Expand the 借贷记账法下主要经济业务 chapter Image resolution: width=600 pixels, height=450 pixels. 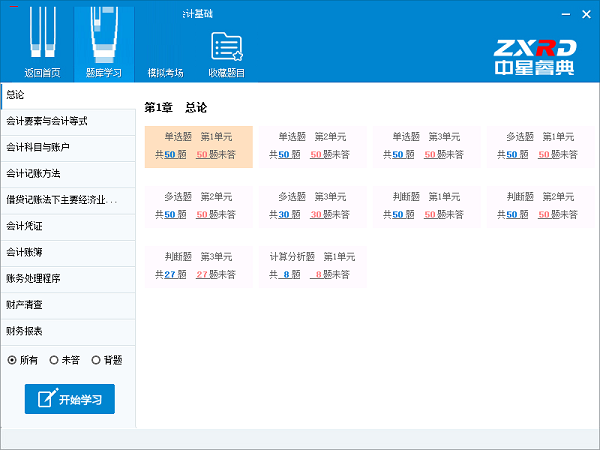coord(66,199)
